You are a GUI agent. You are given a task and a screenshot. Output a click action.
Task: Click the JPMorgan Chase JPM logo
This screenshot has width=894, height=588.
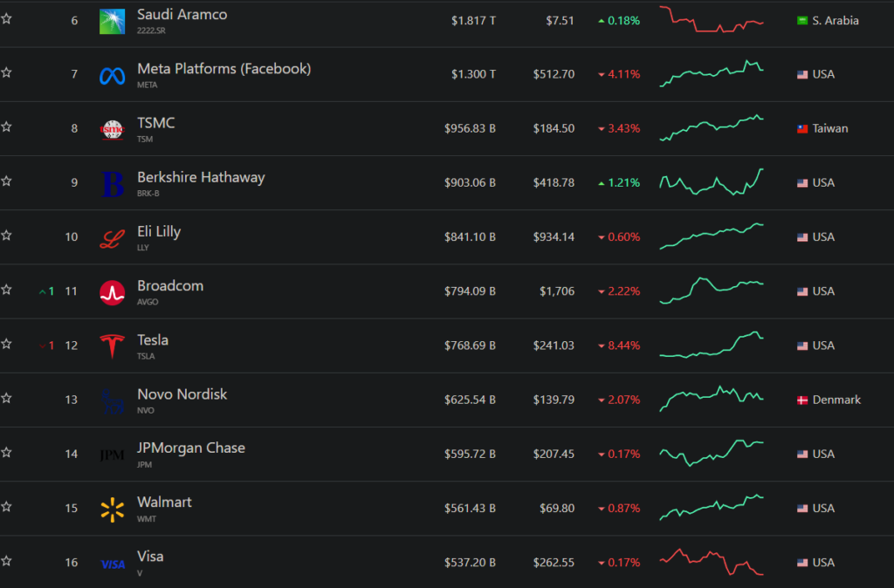pyautogui.click(x=113, y=455)
